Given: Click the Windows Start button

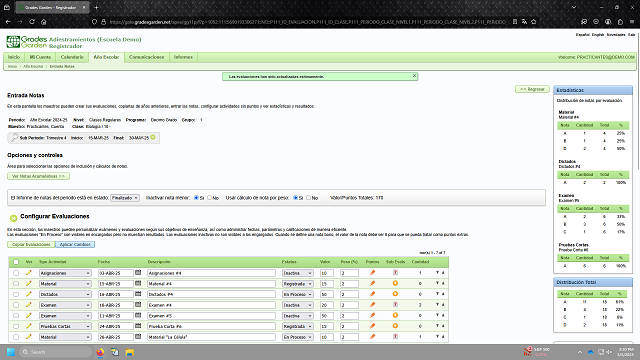Looking at the screenshot, I should click(11, 352).
